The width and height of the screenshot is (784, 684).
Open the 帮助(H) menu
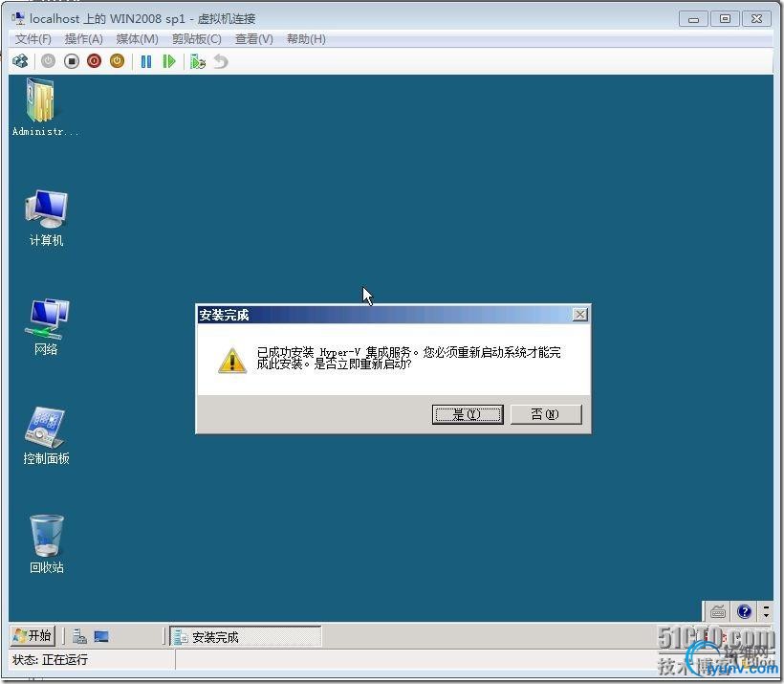click(306, 39)
